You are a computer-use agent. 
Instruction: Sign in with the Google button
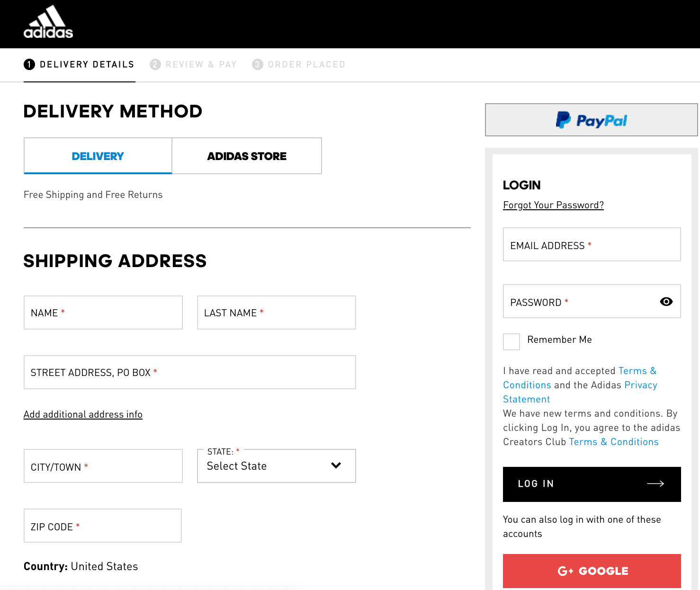(x=592, y=571)
